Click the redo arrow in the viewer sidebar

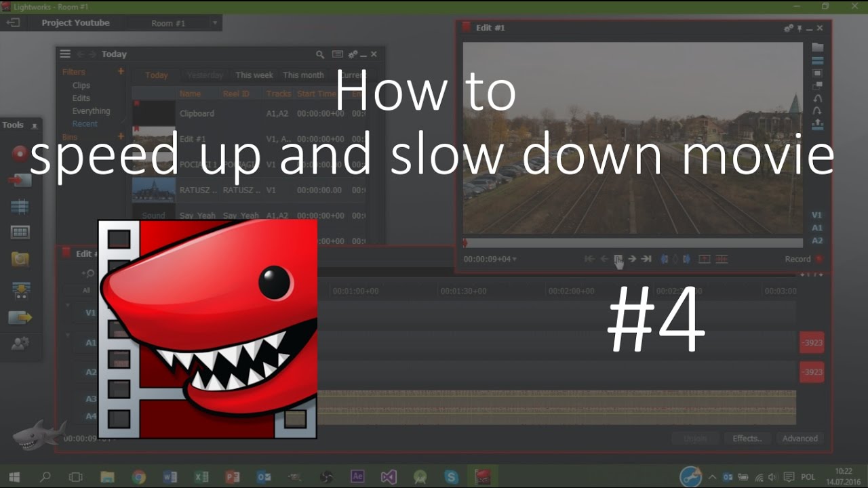(818, 111)
